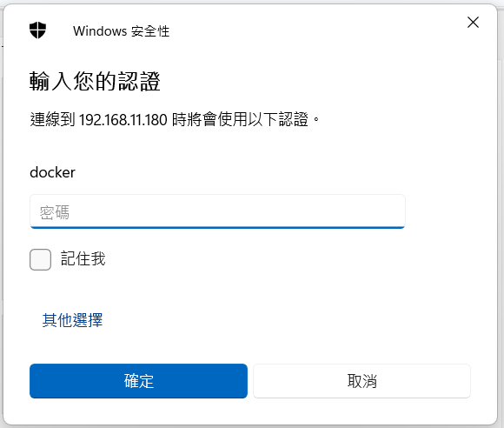The image size is (504, 428).
Task: Dismiss the dialog with 取消
Action: [x=362, y=381]
